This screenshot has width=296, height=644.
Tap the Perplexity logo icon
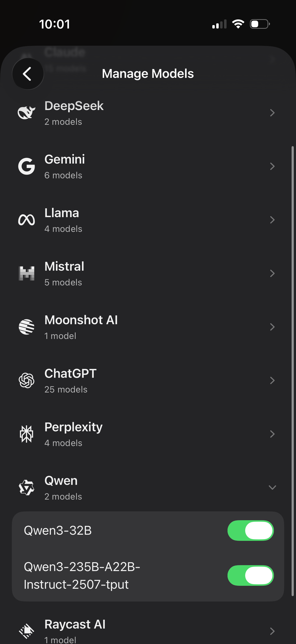tap(27, 434)
